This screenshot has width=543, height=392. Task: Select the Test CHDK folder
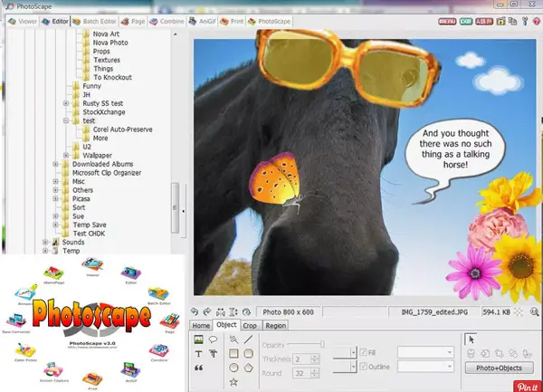[x=89, y=234]
